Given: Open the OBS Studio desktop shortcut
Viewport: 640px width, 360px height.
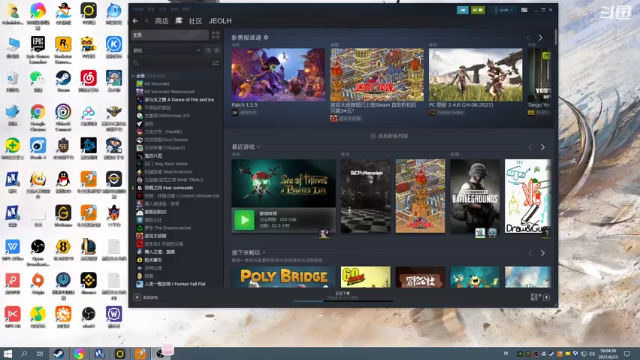Looking at the screenshot, I should pyautogui.click(x=38, y=253).
